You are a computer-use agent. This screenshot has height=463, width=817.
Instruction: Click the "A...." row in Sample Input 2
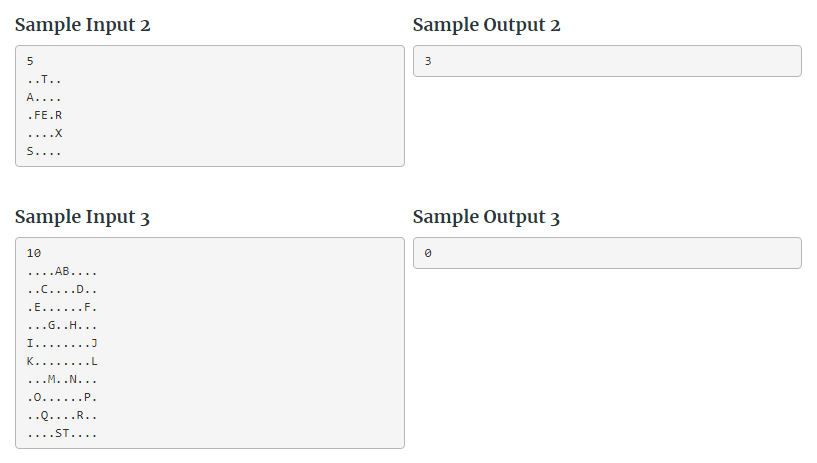click(x=44, y=97)
